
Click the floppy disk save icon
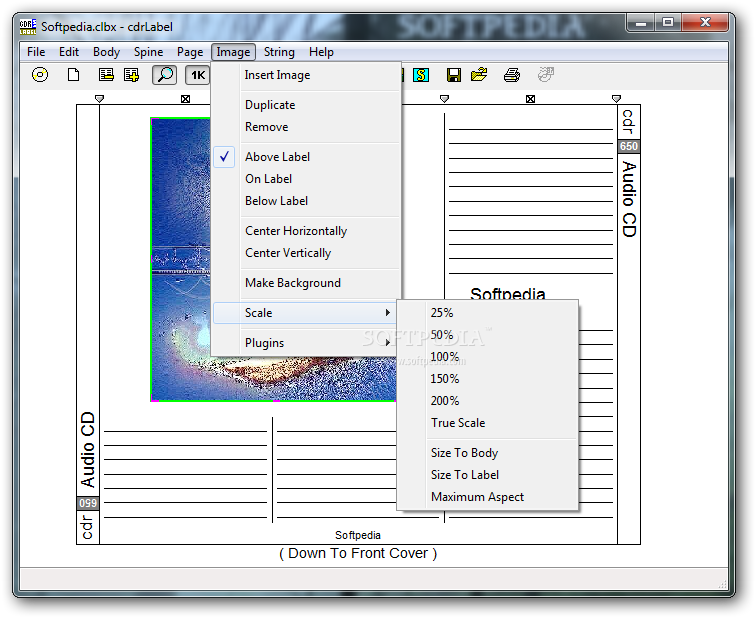tap(454, 75)
